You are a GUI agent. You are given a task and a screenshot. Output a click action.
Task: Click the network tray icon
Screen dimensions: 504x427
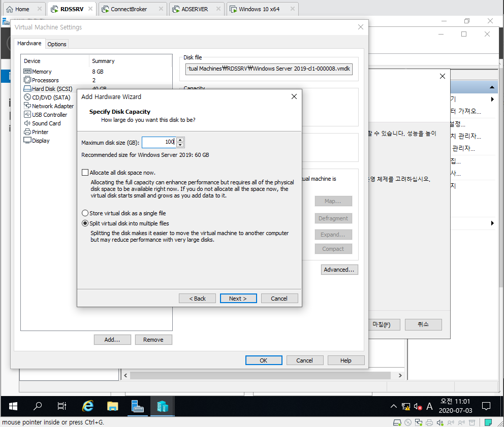click(x=406, y=407)
